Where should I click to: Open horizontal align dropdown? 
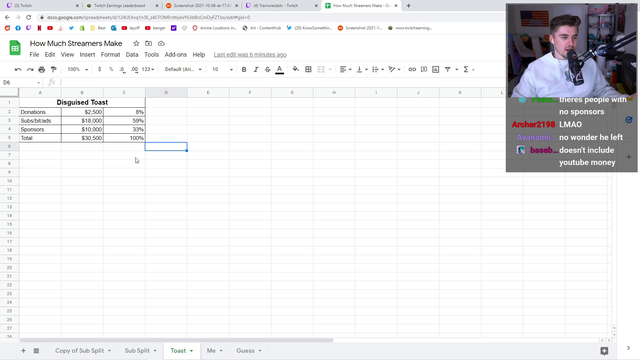[x=345, y=69]
